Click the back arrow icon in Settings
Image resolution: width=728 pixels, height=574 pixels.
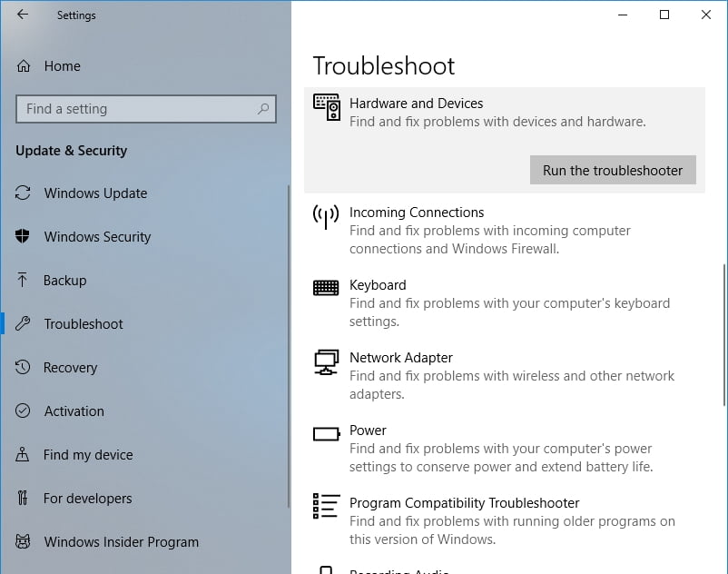[23, 15]
